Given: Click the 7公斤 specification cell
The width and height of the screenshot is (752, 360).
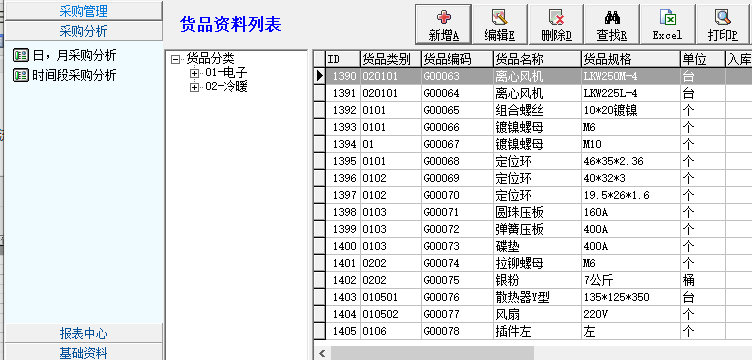Looking at the screenshot, I should point(631,280).
